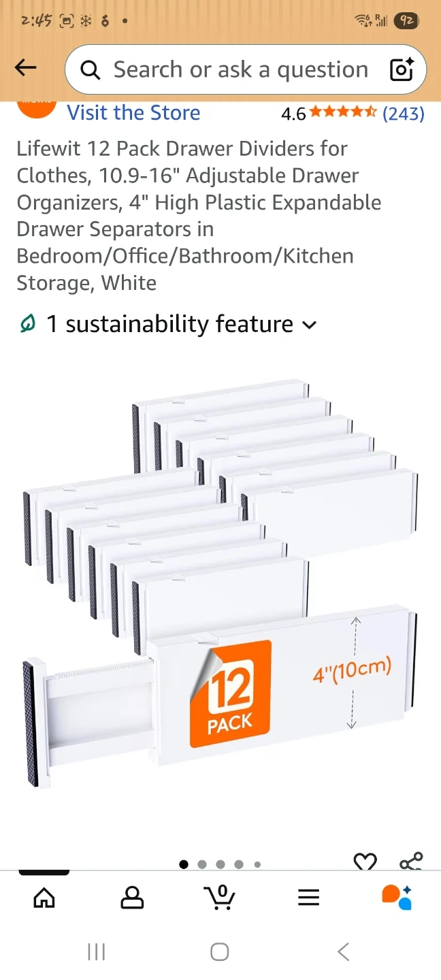Jump to fourth product image dot
The height and width of the screenshot is (980, 441).
pos(239,864)
